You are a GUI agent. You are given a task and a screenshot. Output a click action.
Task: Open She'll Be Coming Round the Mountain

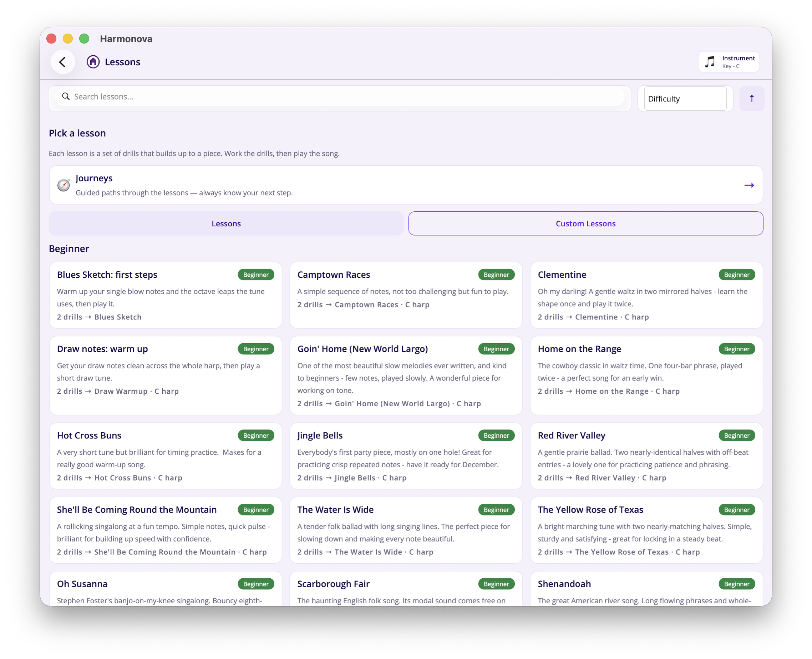pos(166,530)
